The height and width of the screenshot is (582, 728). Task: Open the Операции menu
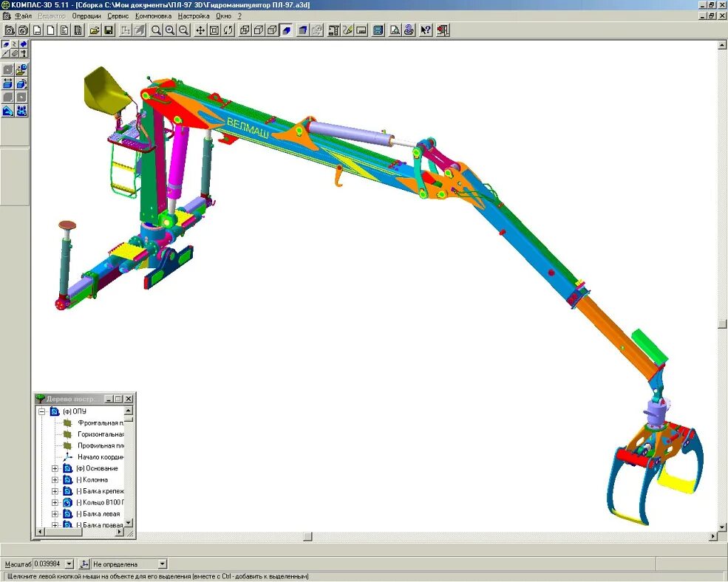click(86, 16)
